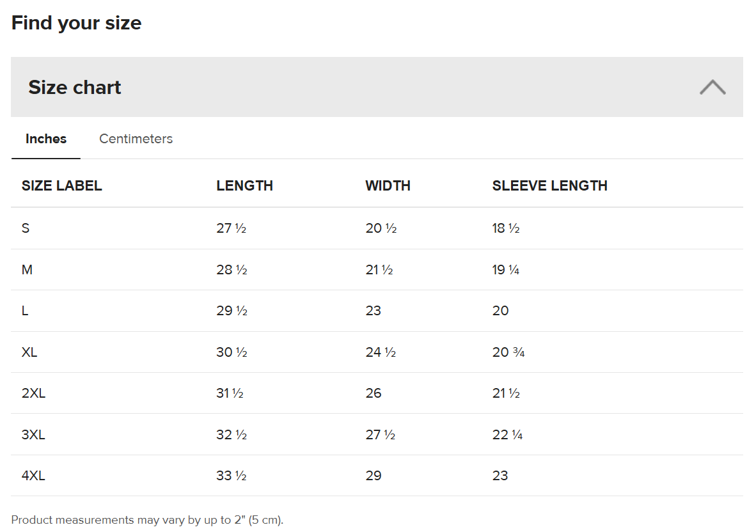Select the L size row label
756x532 pixels.
pos(25,311)
